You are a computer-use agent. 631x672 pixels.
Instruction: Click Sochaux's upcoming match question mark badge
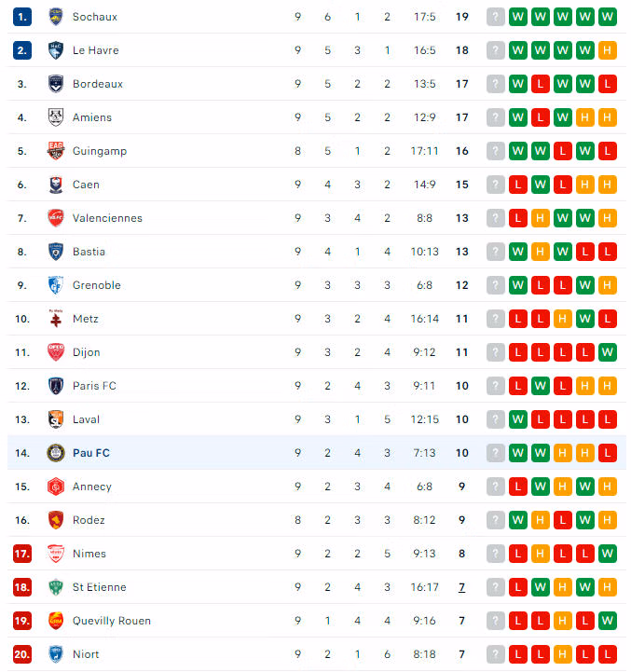(x=496, y=17)
